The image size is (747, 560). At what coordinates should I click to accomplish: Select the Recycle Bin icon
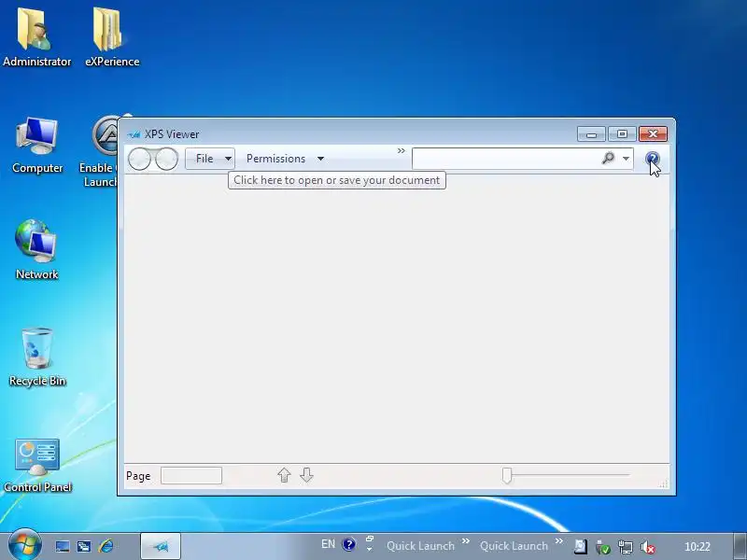point(37,357)
